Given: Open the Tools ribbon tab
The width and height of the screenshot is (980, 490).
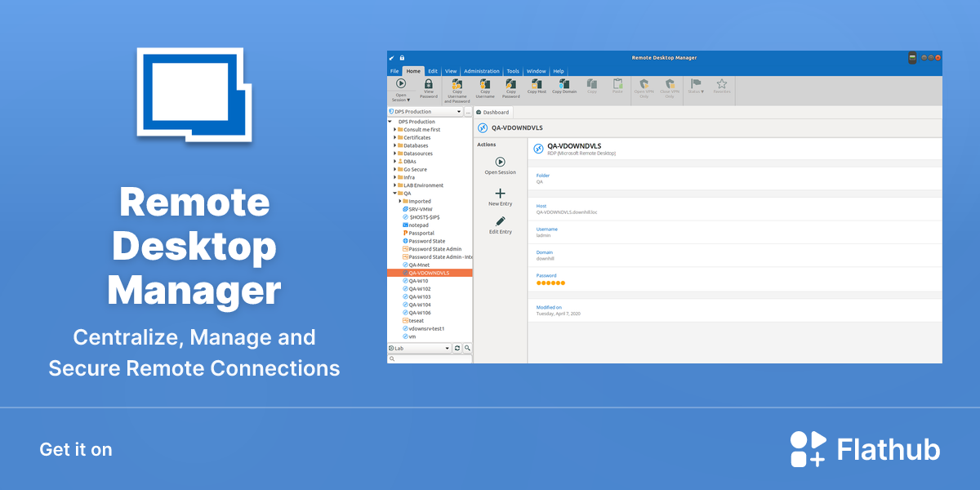Looking at the screenshot, I should [x=513, y=71].
